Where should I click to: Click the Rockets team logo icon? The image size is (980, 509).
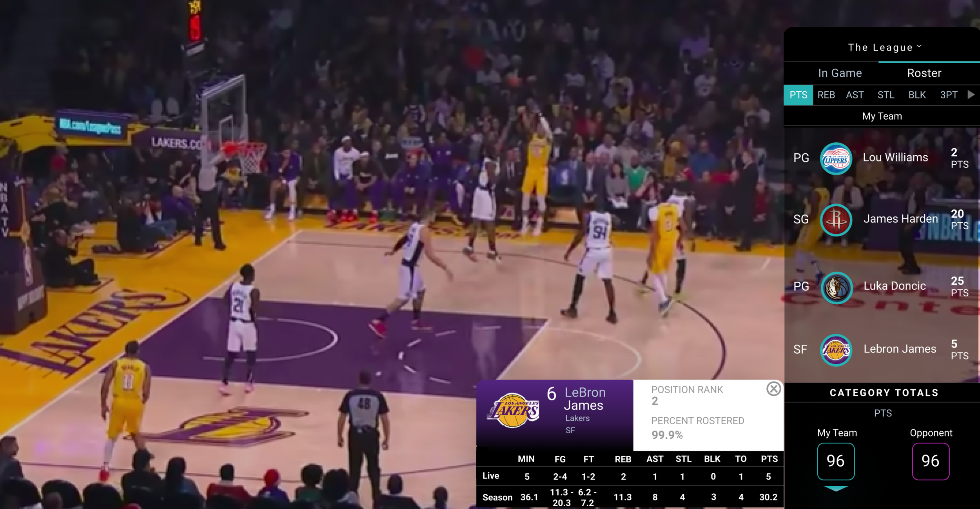click(x=836, y=220)
